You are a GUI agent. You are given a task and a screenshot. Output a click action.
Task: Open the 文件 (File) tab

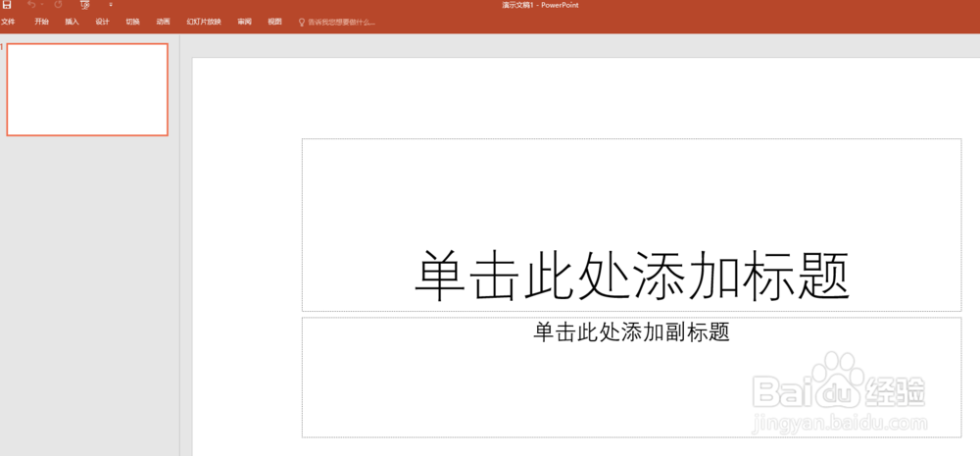click(8, 22)
